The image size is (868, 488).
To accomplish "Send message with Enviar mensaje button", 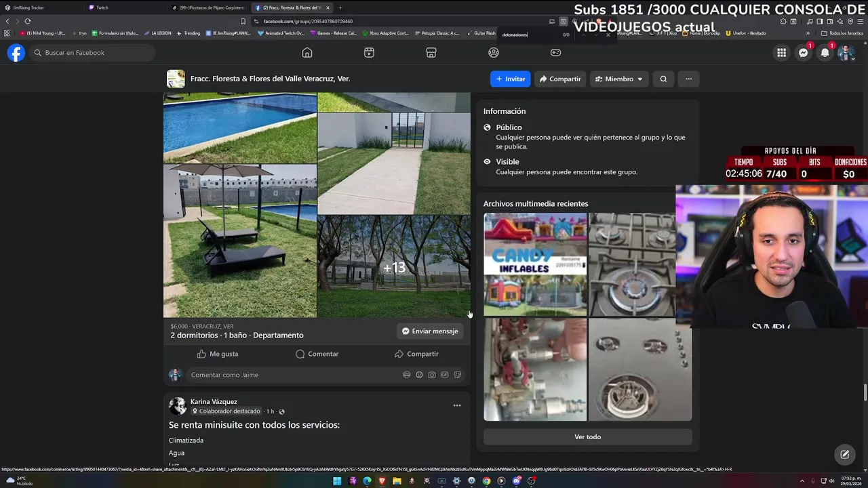I will click(x=430, y=331).
